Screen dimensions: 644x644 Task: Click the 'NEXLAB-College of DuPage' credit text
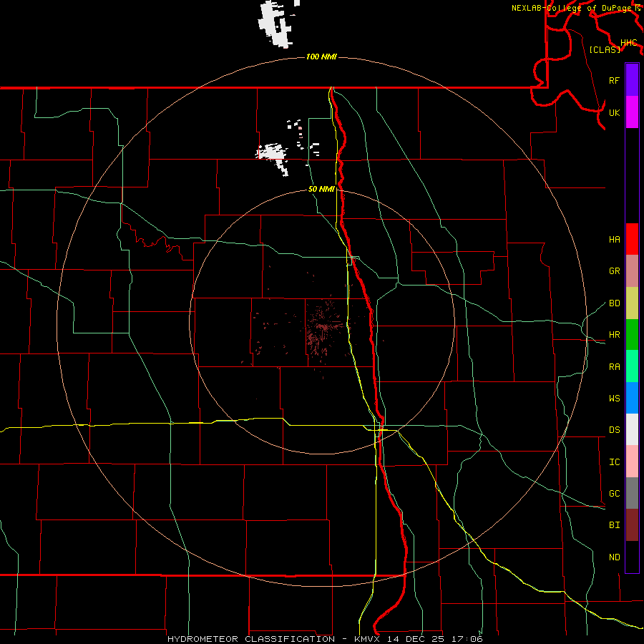(572, 8)
